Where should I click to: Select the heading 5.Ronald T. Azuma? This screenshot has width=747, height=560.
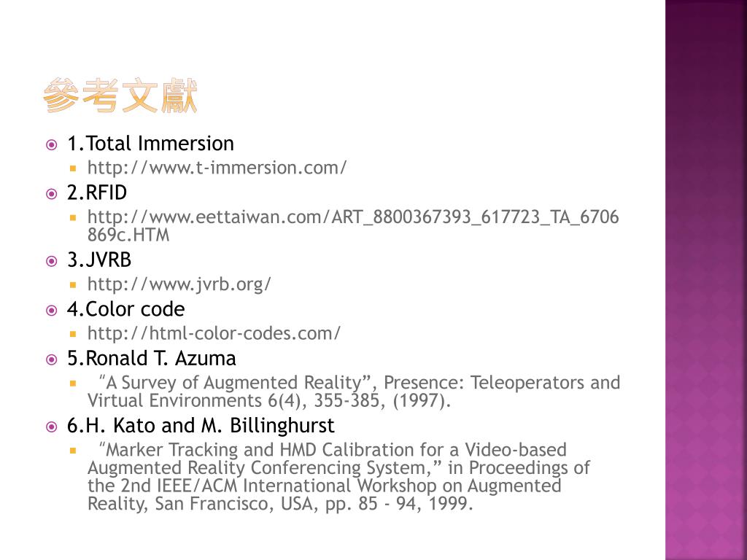click(x=152, y=358)
